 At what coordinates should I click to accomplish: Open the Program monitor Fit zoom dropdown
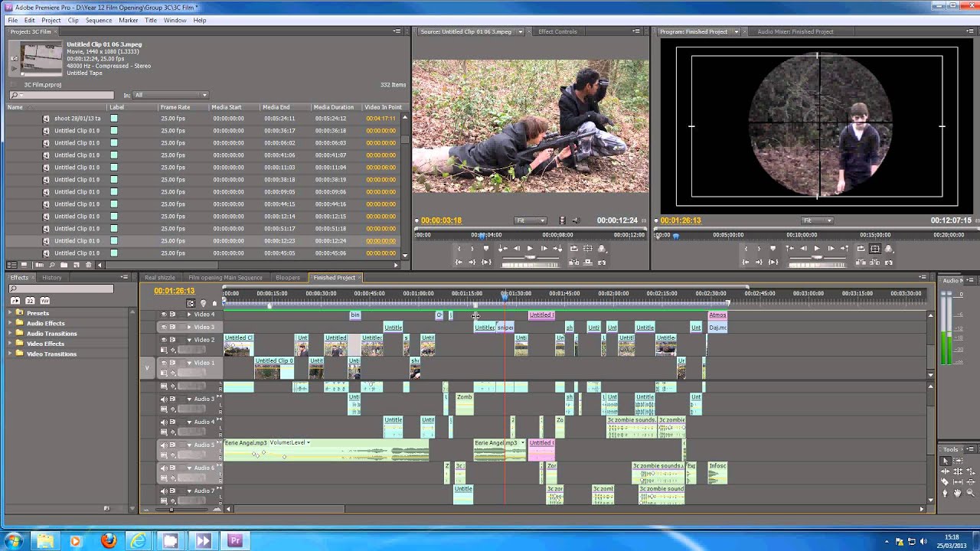pyautogui.click(x=817, y=220)
